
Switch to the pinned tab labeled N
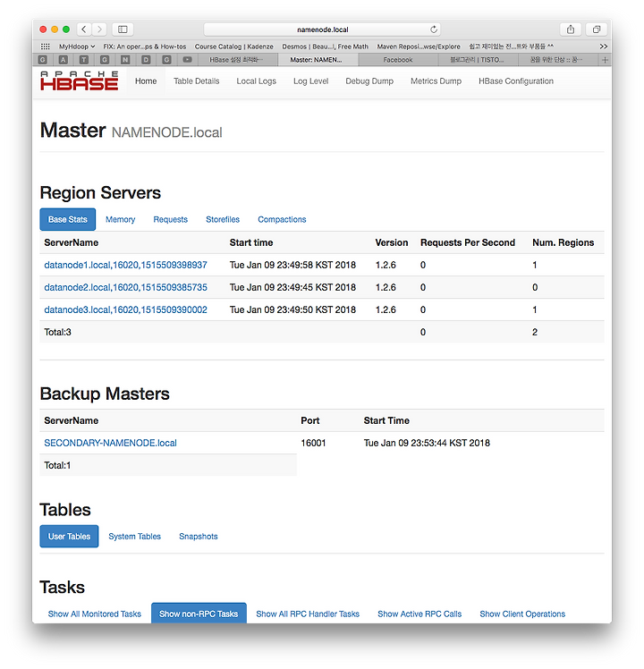pos(125,60)
